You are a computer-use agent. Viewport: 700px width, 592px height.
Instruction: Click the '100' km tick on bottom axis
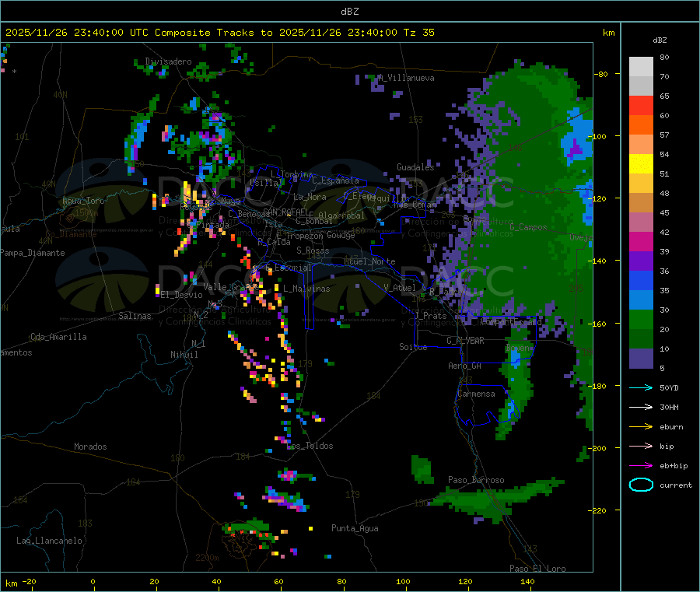(403, 581)
